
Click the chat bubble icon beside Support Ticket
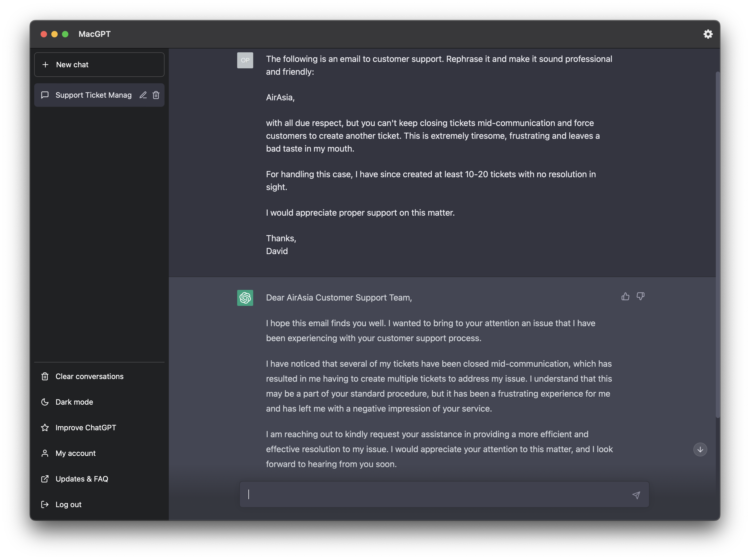(x=45, y=95)
